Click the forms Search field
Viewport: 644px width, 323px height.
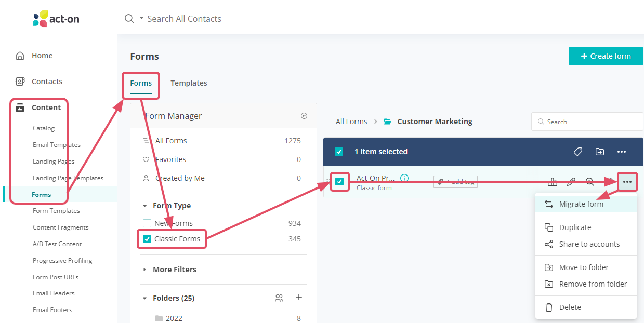point(587,122)
